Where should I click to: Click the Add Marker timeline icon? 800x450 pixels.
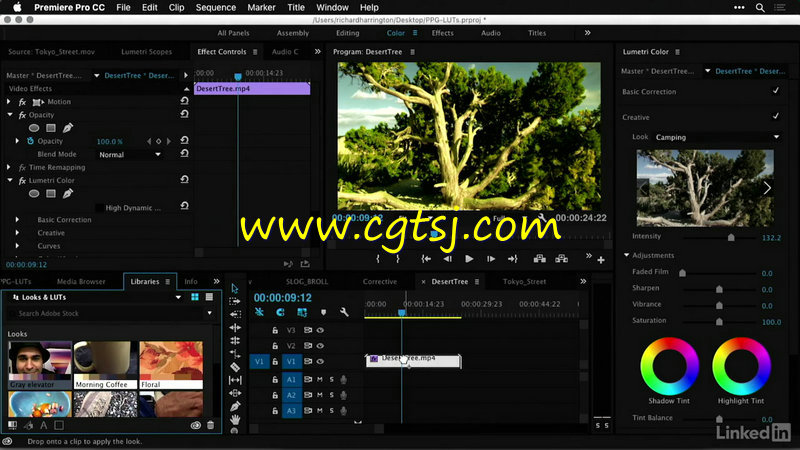323,312
